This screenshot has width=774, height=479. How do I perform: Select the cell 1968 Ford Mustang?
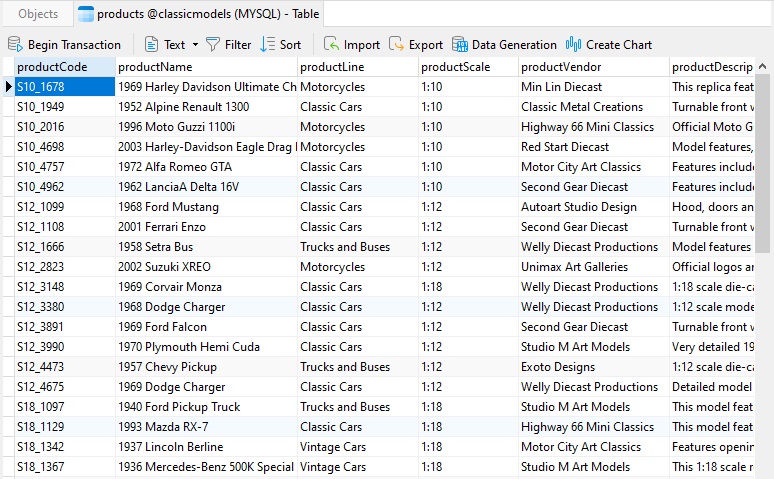click(x=206, y=207)
